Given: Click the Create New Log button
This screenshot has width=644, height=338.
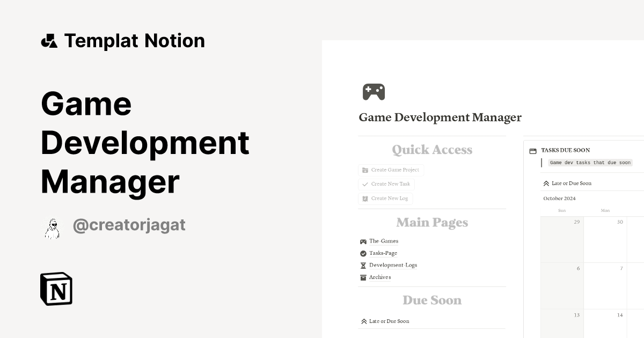Looking at the screenshot, I should click(x=385, y=198).
